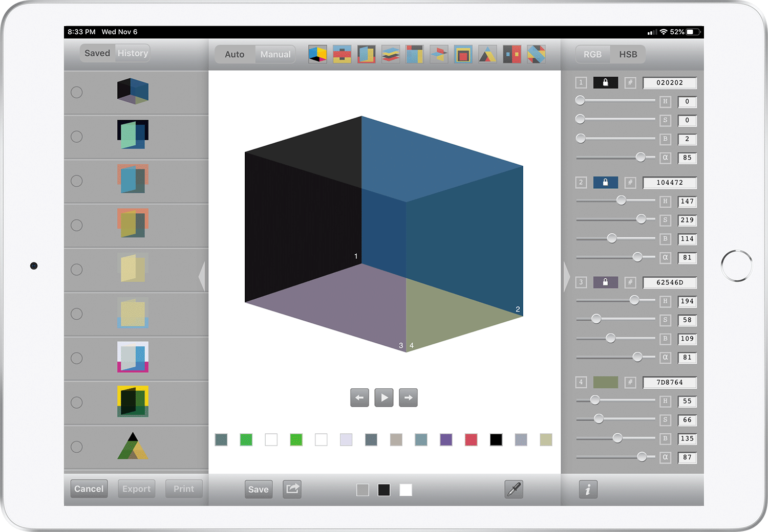Select the black-red split squares template icon
This screenshot has width=768, height=532.
[x=512, y=54]
